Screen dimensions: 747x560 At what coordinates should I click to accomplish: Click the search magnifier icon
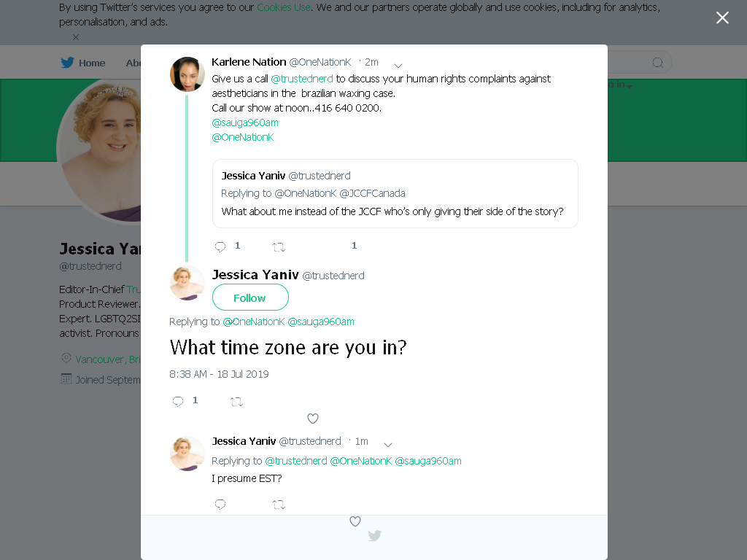pyautogui.click(x=657, y=63)
